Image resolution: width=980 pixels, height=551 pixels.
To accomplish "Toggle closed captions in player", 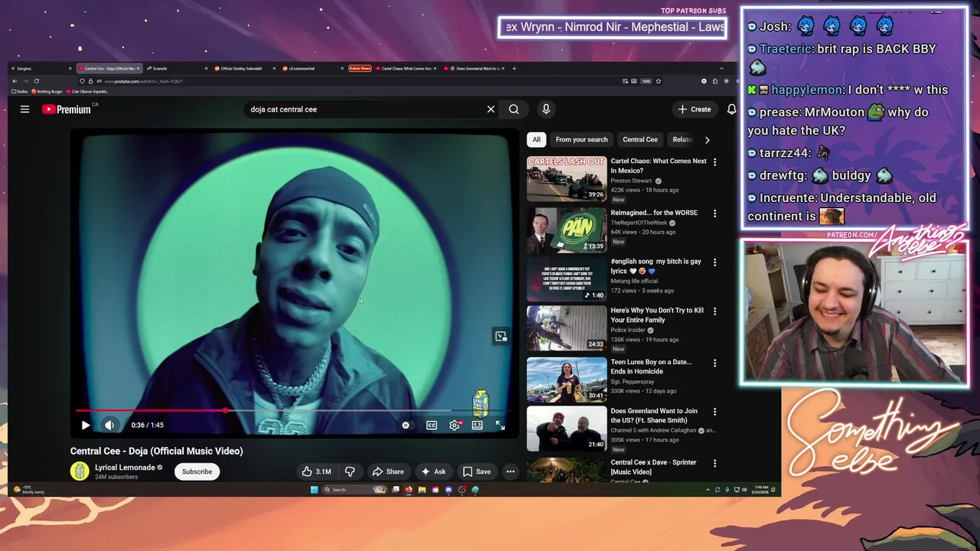I will point(432,425).
